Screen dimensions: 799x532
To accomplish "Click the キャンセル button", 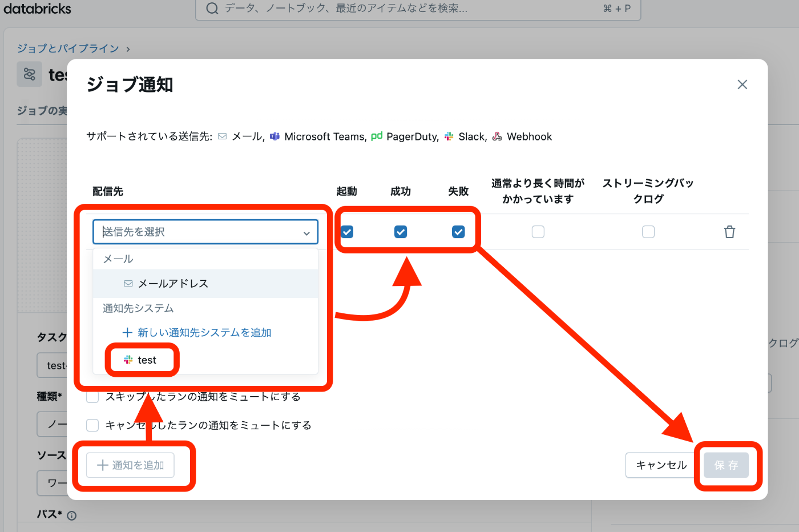I will click(x=661, y=465).
